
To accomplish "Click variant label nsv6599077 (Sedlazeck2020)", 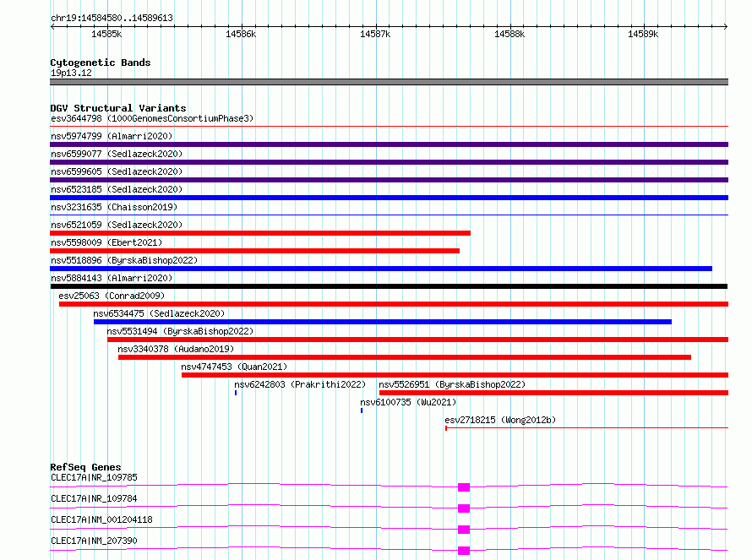I will pos(117,154).
